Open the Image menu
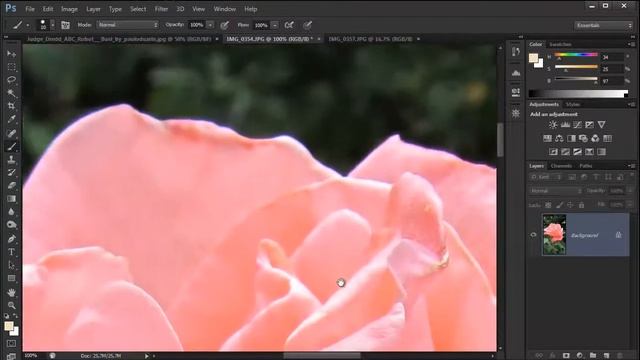 (x=69, y=9)
